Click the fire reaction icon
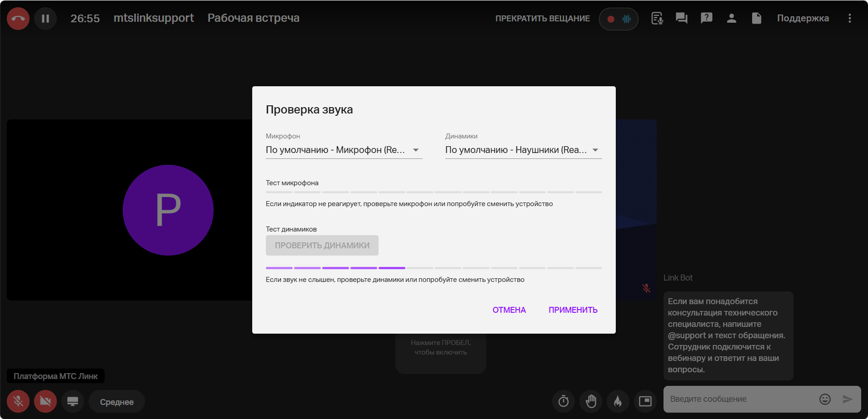Image resolution: width=868 pixels, height=419 pixels. tap(618, 401)
